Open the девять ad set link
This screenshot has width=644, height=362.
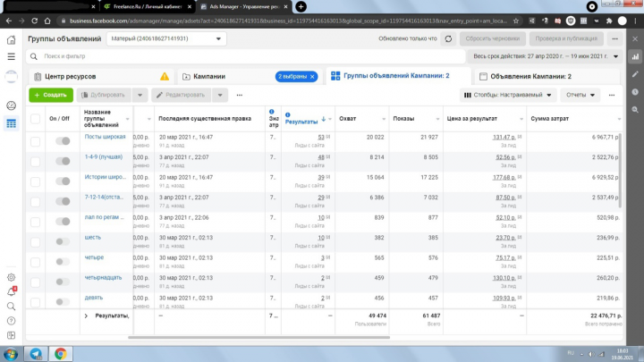tap(94, 298)
